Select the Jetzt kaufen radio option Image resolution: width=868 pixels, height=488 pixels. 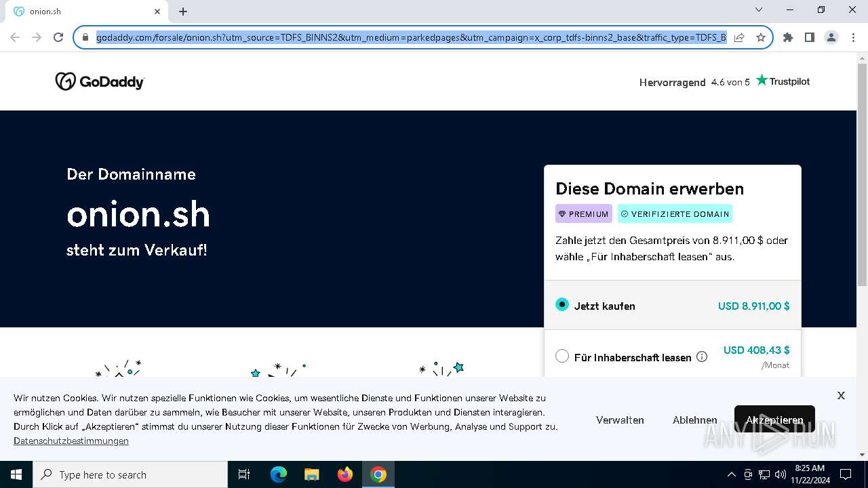coord(562,305)
